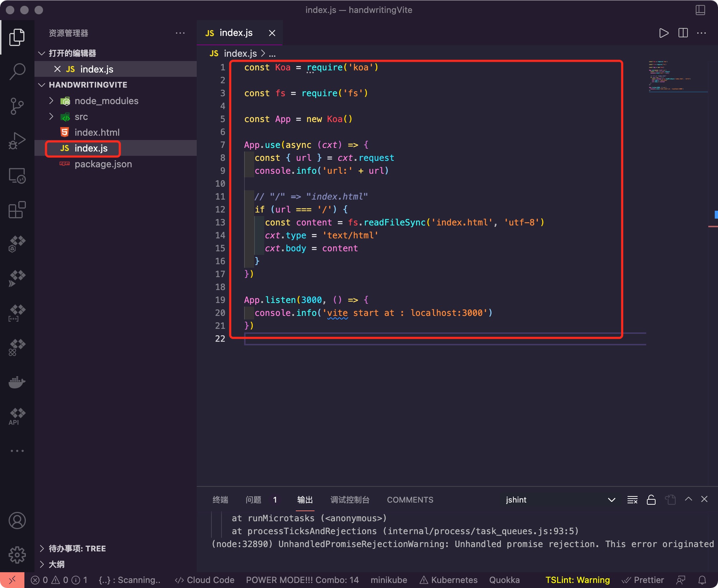Viewport: 718px width, 588px height.
Task: Toggle the layout icon in title bar
Action: (x=700, y=10)
